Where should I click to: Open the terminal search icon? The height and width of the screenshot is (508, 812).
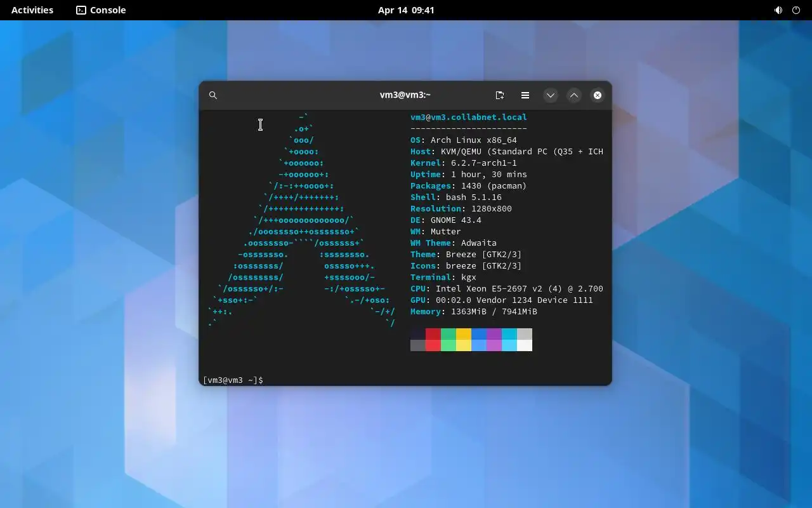tap(213, 95)
